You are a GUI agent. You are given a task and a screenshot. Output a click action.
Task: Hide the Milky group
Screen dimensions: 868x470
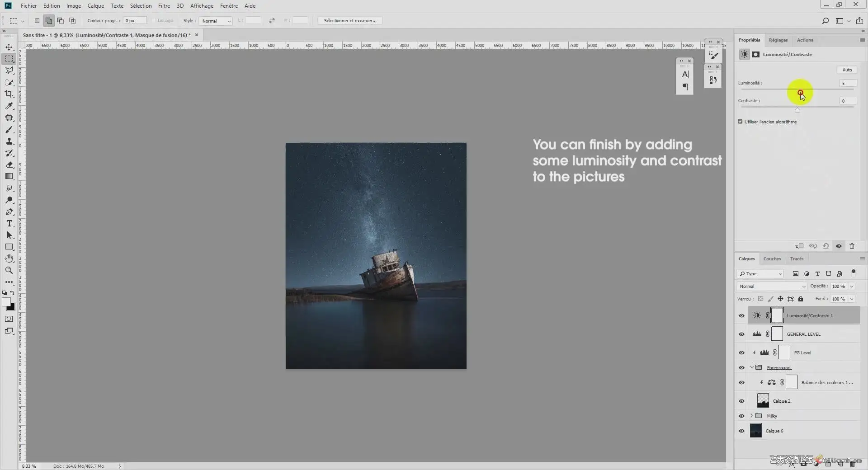click(741, 416)
